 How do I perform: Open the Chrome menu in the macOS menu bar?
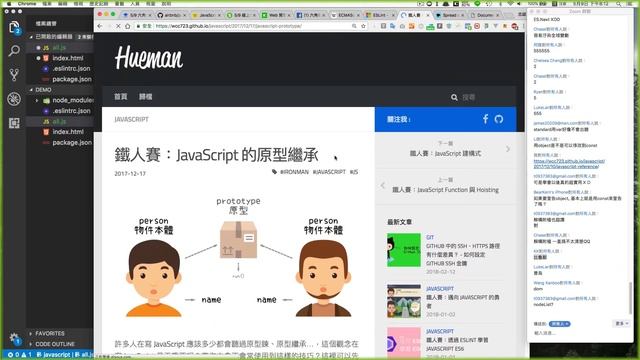pos(27,3)
